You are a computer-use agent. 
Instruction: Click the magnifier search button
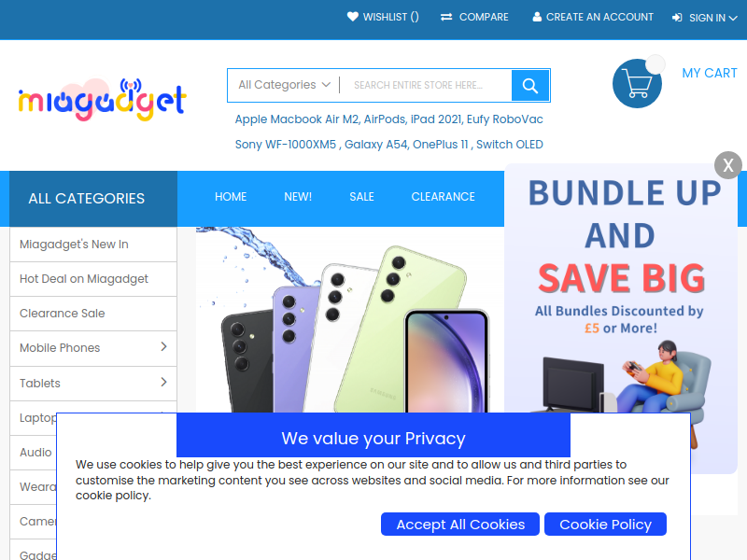tap(530, 85)
